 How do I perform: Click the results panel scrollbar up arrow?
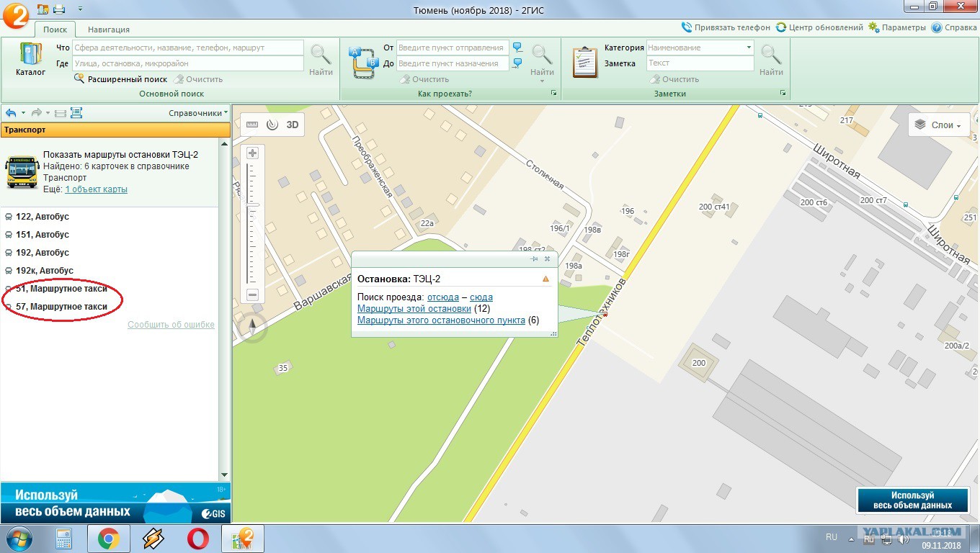[224, 144]
